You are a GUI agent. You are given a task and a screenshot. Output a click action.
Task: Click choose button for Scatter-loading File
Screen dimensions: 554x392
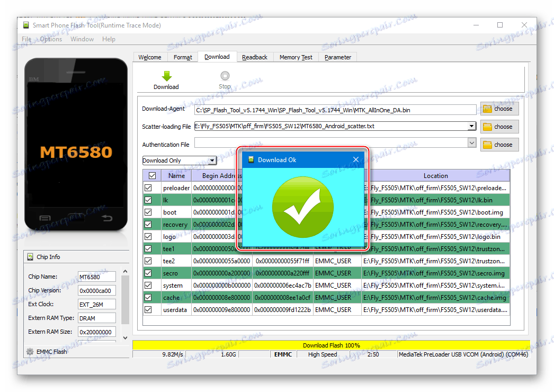[x=499, y=127]
